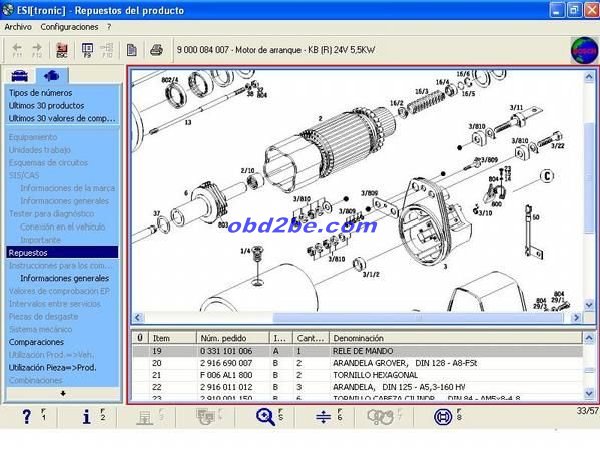600x450 pixels.
Task: Open Comparaciones in sidebar
Action: coord(36,342)
